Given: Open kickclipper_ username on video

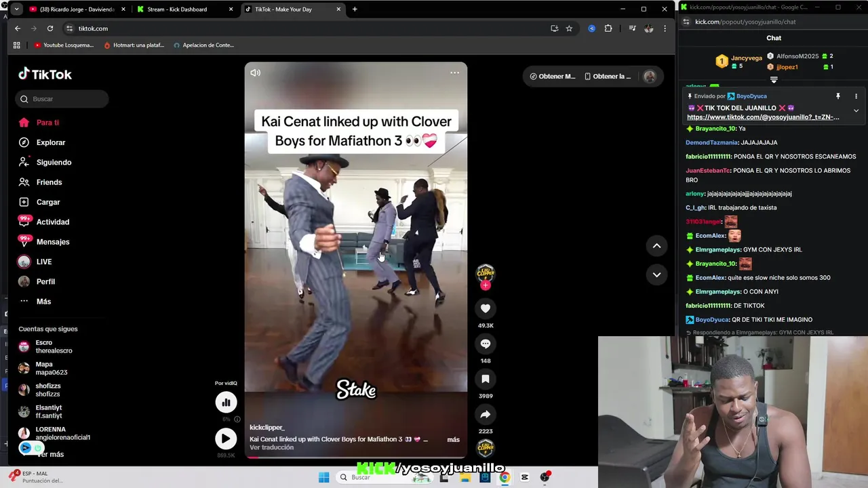Looking at the screenshot, I should click(x=267, y=428).
